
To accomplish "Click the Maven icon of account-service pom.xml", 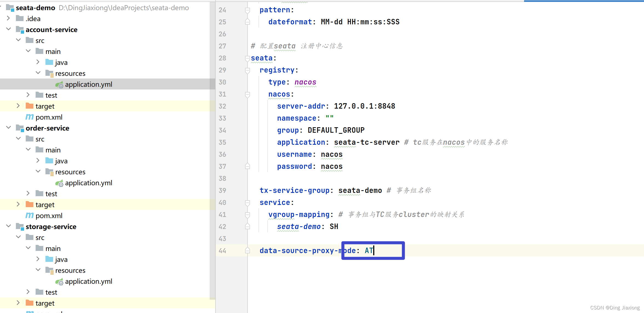I will 29,117.
